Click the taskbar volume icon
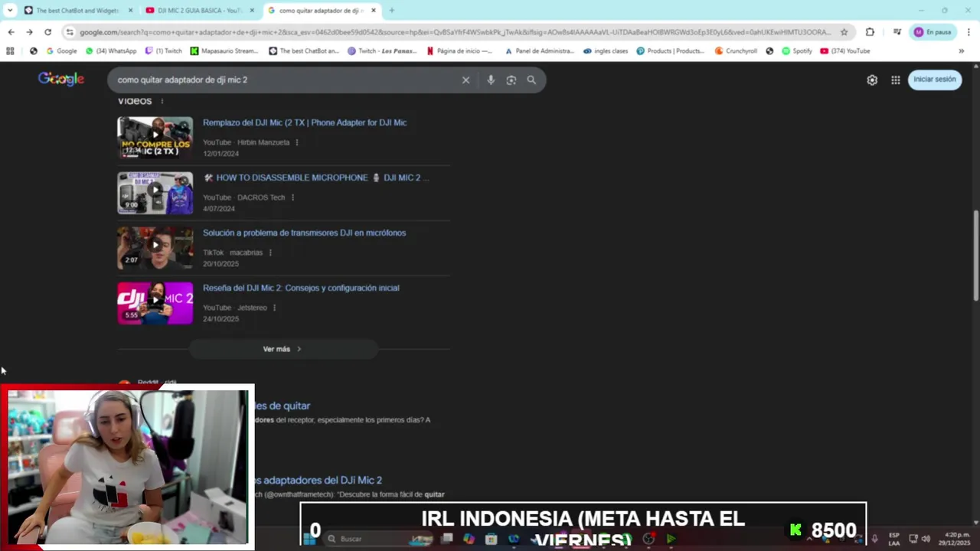Screen dimensions: 980x551 click(926, 539)
